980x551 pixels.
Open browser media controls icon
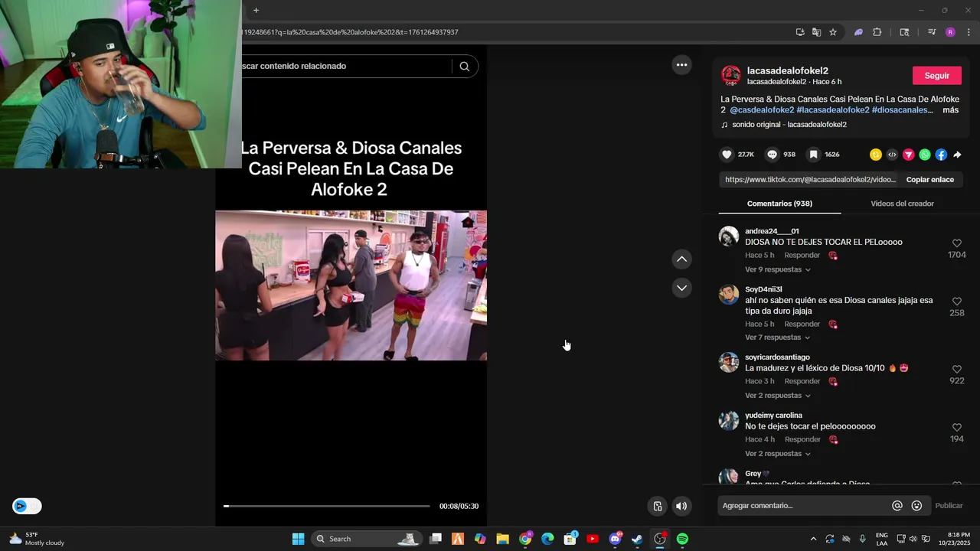pyautogui.click(x=931, y=32)
